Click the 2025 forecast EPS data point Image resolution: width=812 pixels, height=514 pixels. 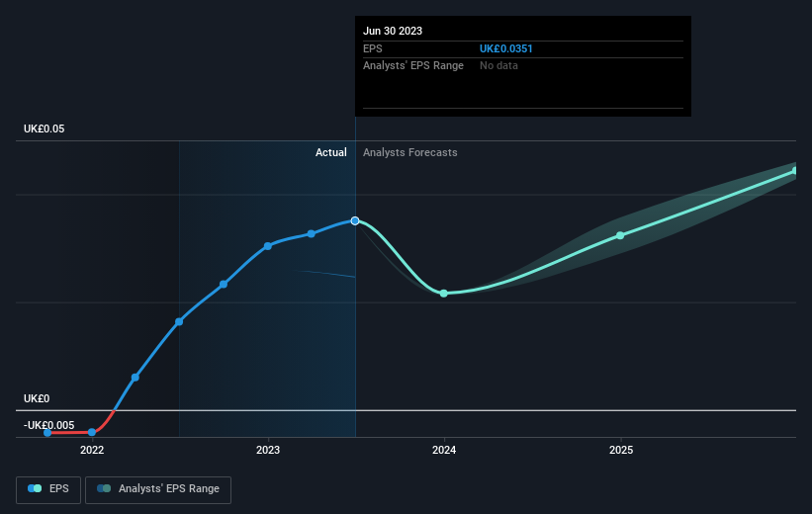pyautogui.click(x=620, y=235)
